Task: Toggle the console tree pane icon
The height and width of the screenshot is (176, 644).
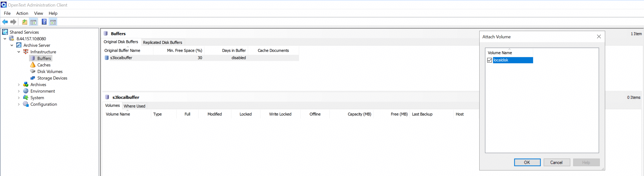Action: pyautogui.click(x=33, y=22)
